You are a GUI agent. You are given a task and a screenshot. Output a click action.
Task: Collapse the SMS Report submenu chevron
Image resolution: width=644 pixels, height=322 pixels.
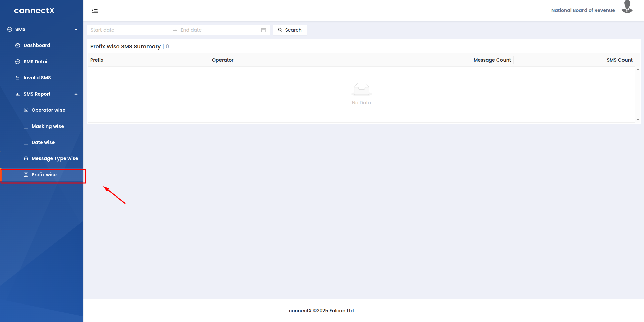76,94
